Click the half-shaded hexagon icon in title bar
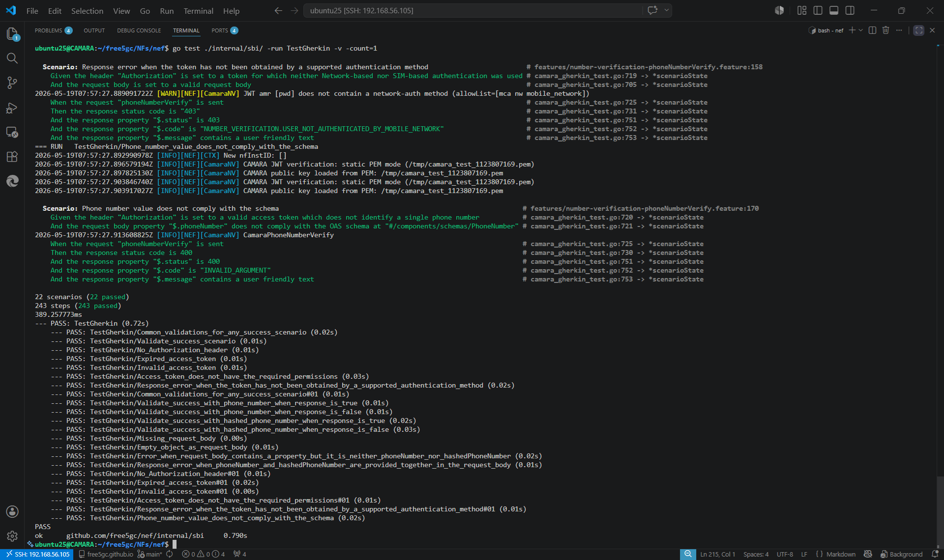Viewport: 944px width, 560px height. tap(779, 10)
